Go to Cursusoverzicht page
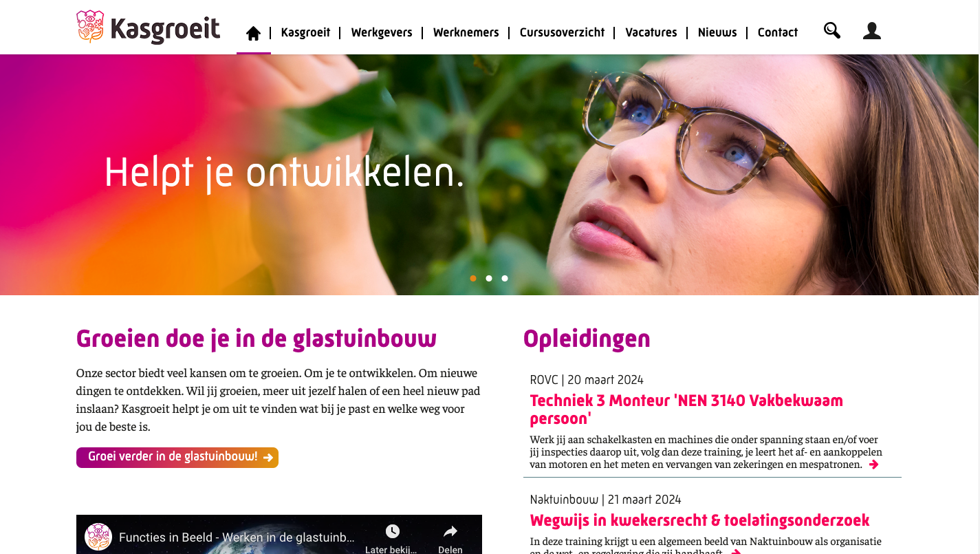Image resolution: width=980 pixels, height=554 pixels. pos(562,32)
